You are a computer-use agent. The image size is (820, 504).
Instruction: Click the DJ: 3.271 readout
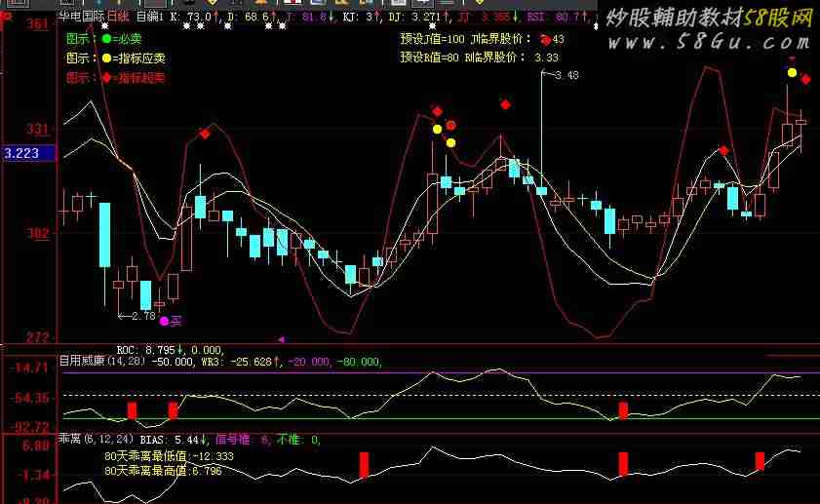(x=420, y=17)
